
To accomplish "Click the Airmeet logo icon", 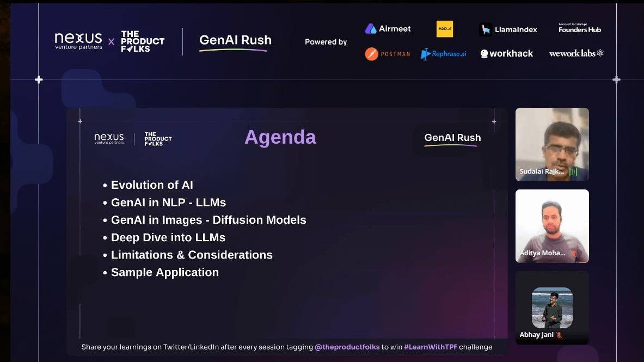I will coord(372,28).
